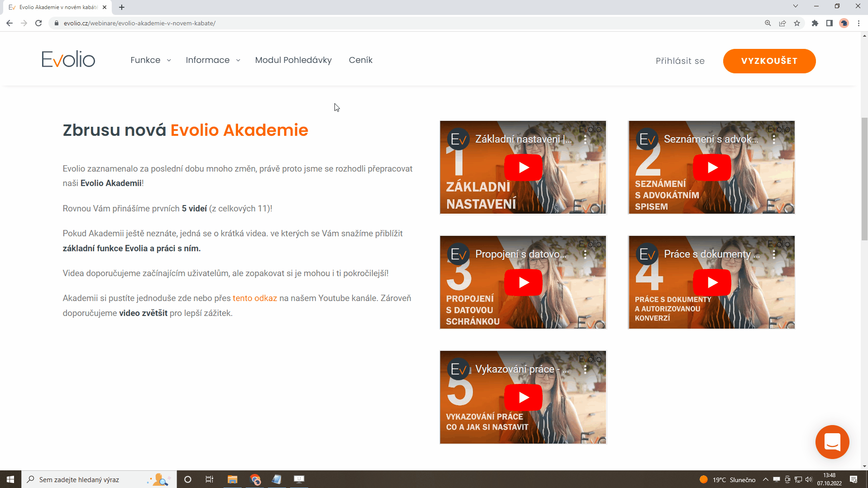Play the Seznámení s advokátním spisem video
The height and width of the screenshot is (488, 868).
click(x=712, y=167)
